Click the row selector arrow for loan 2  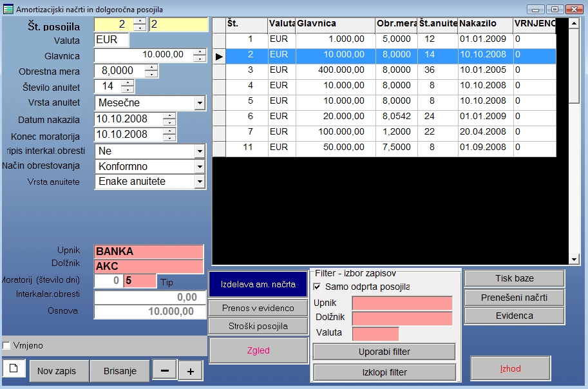point(219,57)
